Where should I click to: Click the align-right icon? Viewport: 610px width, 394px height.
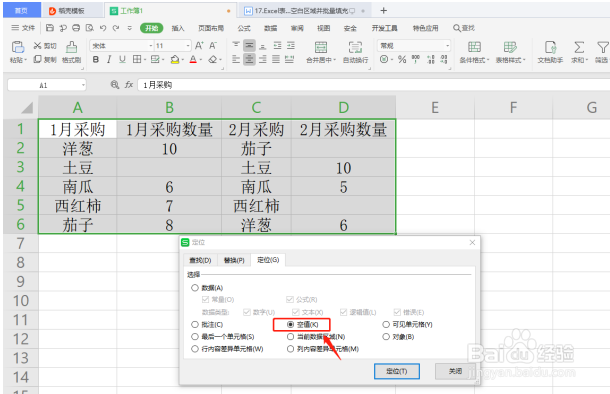(x=263, y=59)
